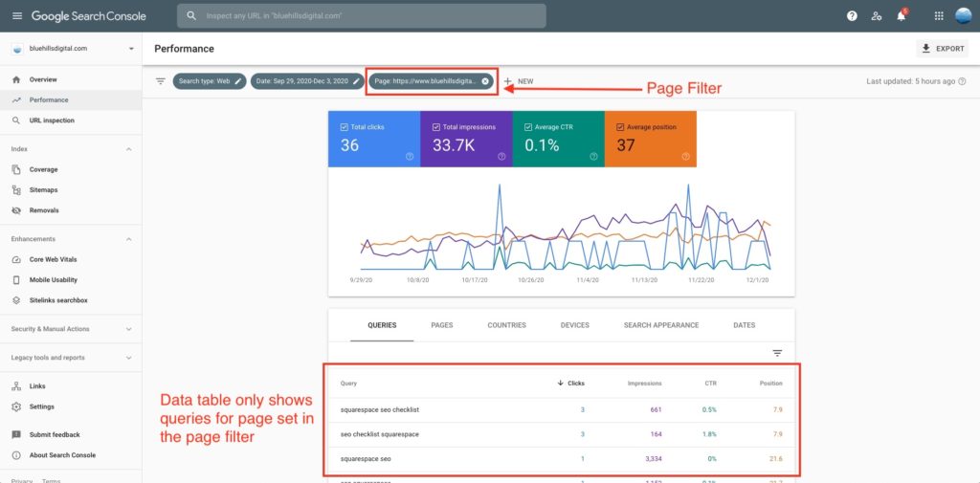Open the Privacy footer link
This screenshot has height=483, width=980.
tap(21, 480)
